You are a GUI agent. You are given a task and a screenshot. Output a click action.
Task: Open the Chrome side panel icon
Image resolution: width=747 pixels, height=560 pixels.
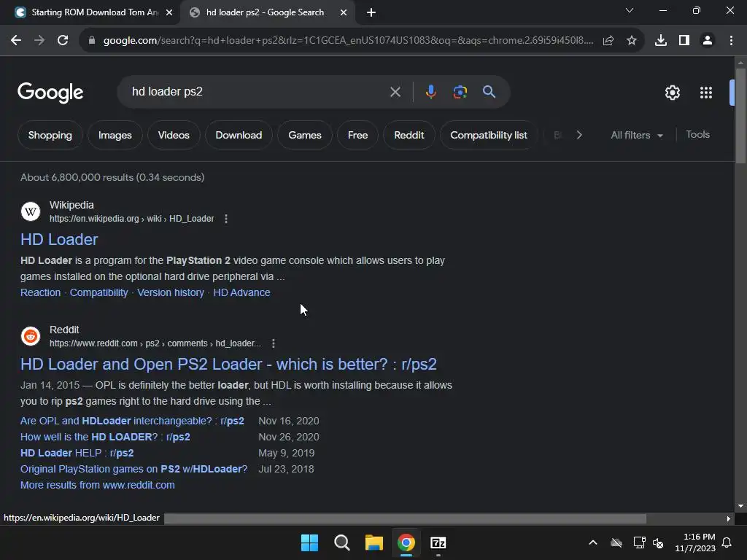(x=684, y=41)
